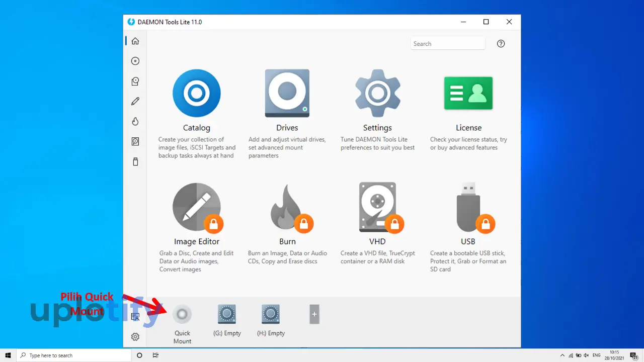Open the help question mark icon
644x362 pixels.
(501, 44)
